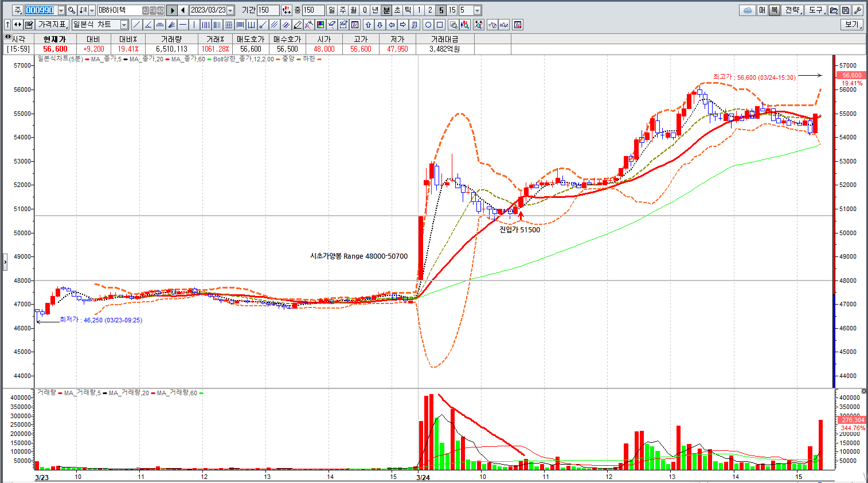Select the trend line drawing tool
This screenshot has width=868, height=483.
136,25
